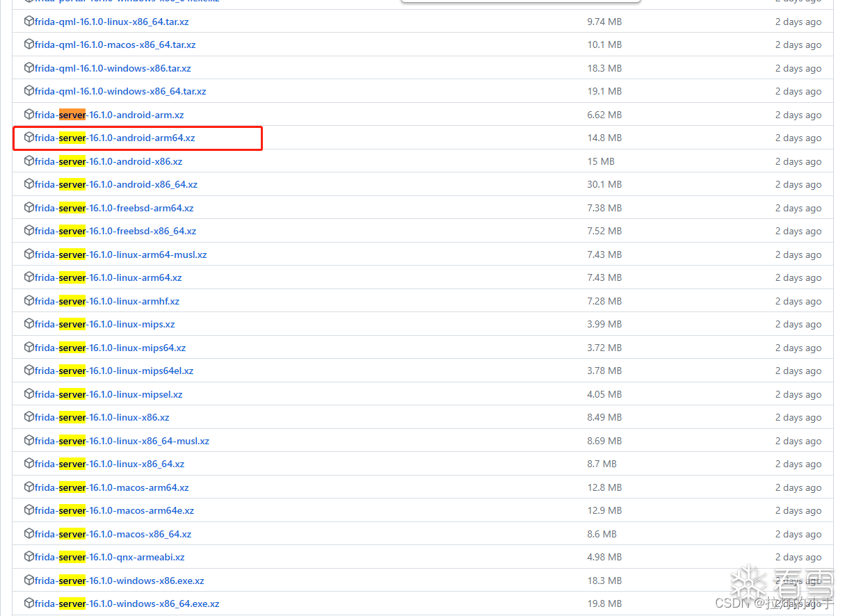
Task: Click package icon beside frida-server-16.1.0-linux-x86_64-musl.xz
Action: [x=29, y=441]
